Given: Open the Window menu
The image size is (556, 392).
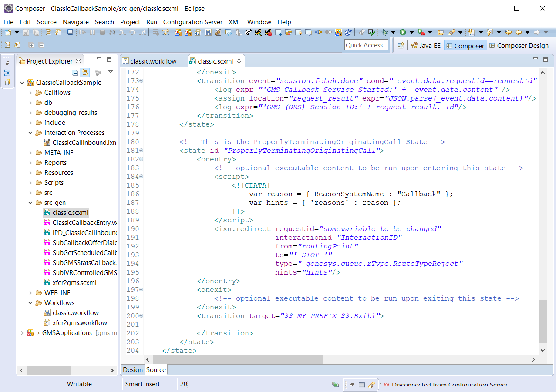Looking at the screenshot, I should [259, 22].
